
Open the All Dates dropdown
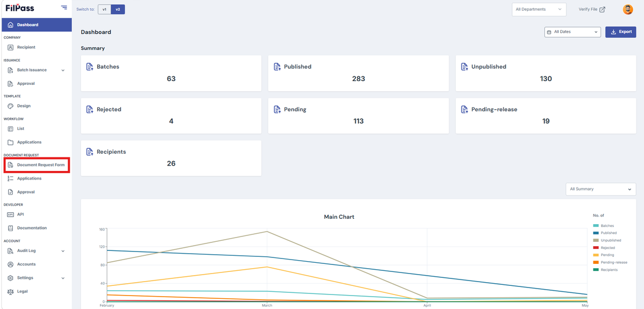tap(572, 32)
